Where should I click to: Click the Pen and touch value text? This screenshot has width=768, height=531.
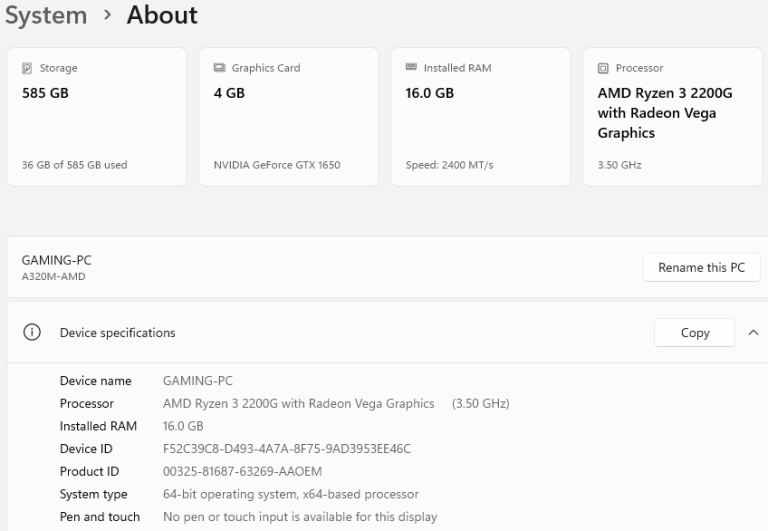pyautogui.click(x=299, y=517)
